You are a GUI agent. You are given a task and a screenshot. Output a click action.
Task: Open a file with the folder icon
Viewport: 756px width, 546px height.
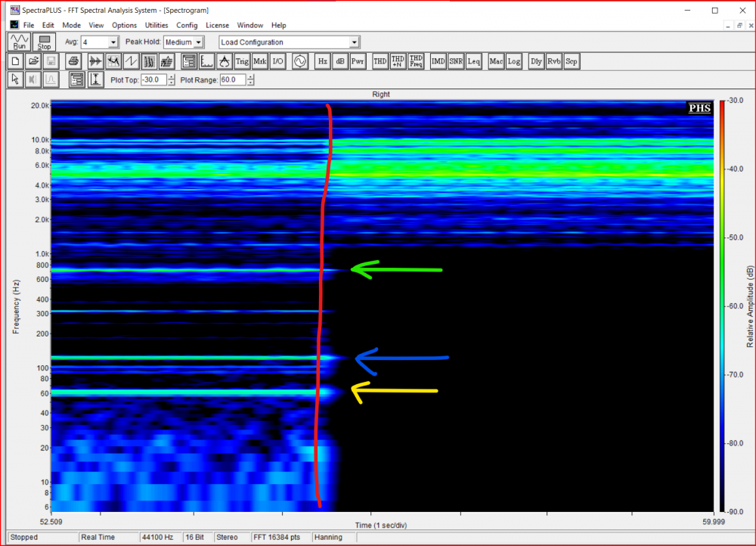tap(33, 61)
